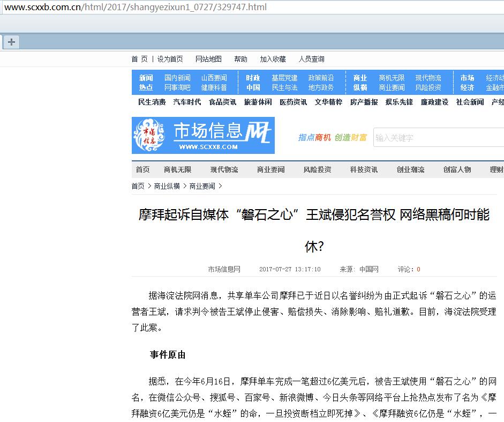
Task: Open the 汽车时代 channel link
Action: pyautogui.click(x=187, y=102)
